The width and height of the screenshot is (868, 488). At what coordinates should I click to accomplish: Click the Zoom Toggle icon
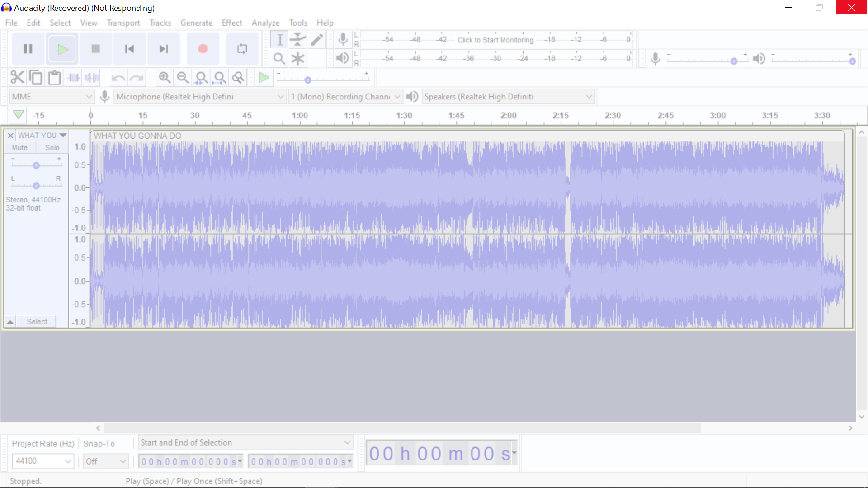click(x=238, y=78)
